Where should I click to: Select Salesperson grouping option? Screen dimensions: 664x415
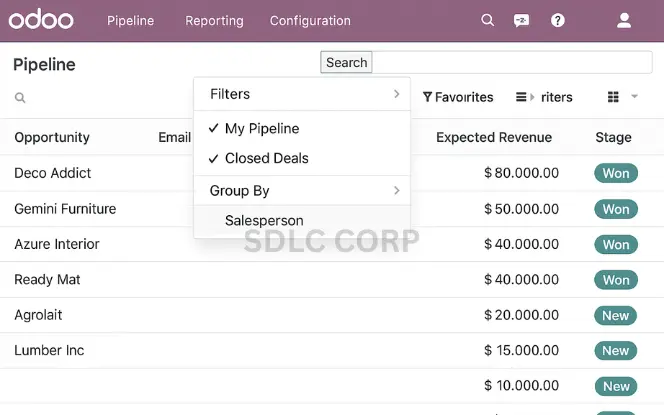coord(302,220)
